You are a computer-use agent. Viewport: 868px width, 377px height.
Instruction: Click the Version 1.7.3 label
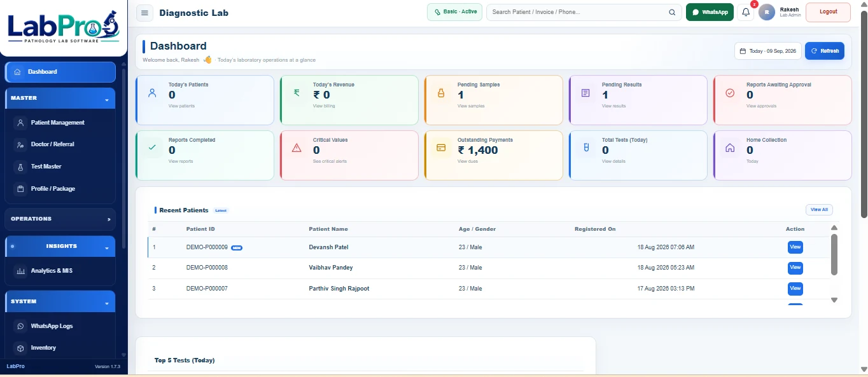tap(108, 367)
